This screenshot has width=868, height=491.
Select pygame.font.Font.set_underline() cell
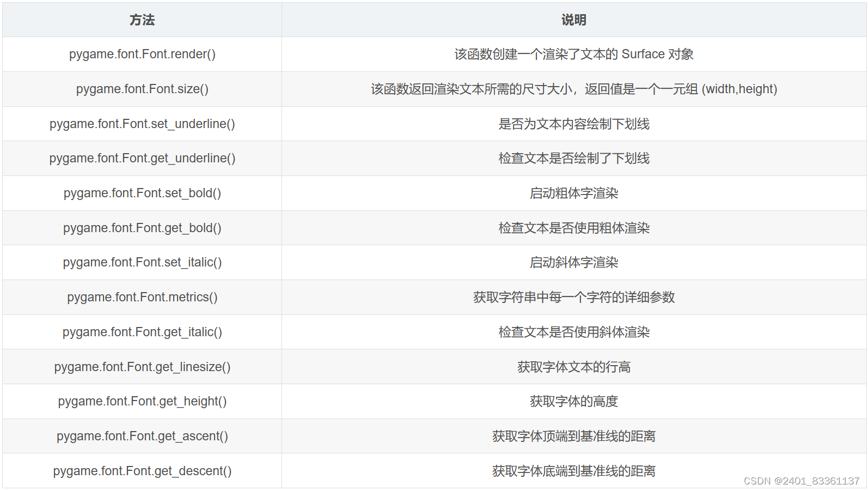pos(142,124)
